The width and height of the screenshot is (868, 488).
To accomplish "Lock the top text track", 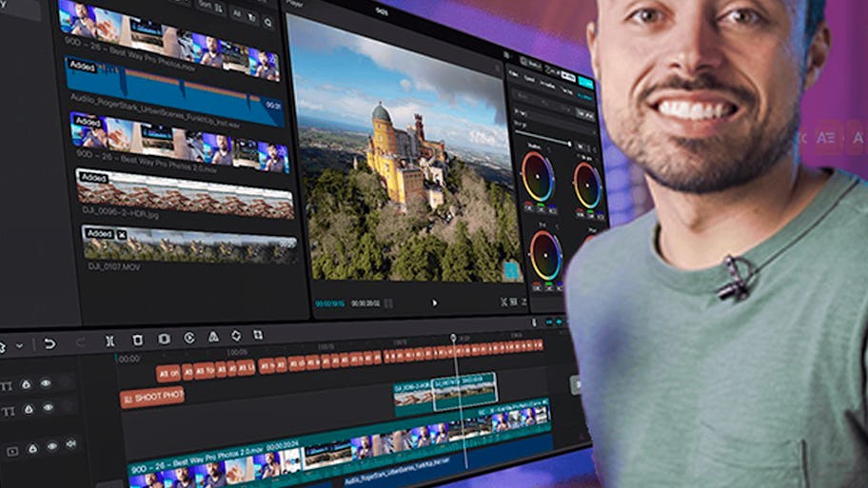I will [26, 384].
